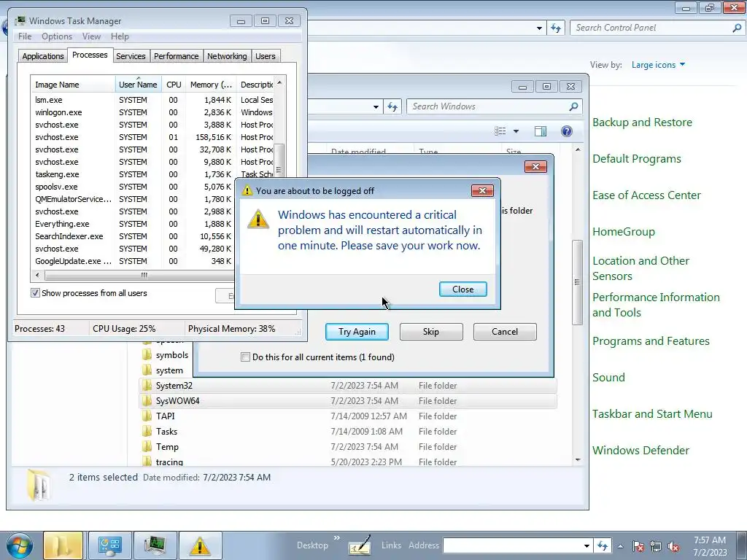The width and height of the screenshot is (747, 560).
Task: Click the SysWOW64 folder icon
Action: point(147,400)
